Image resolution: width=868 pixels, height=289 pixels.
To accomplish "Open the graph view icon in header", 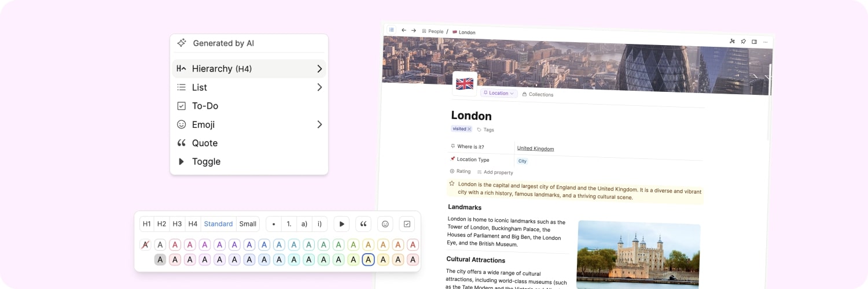I will (732, 41).
